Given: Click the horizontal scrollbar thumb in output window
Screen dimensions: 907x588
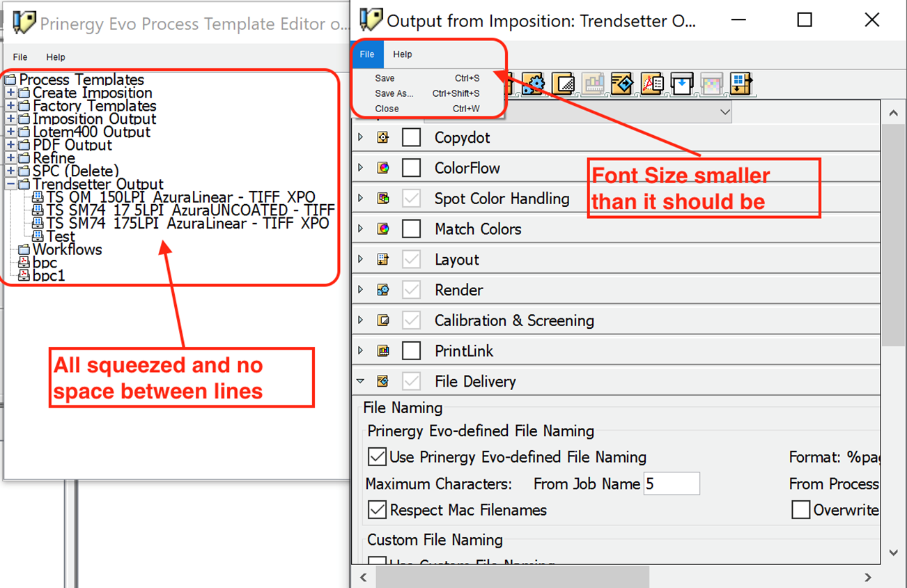Looking at the screenshot, I should pos(513,578).
